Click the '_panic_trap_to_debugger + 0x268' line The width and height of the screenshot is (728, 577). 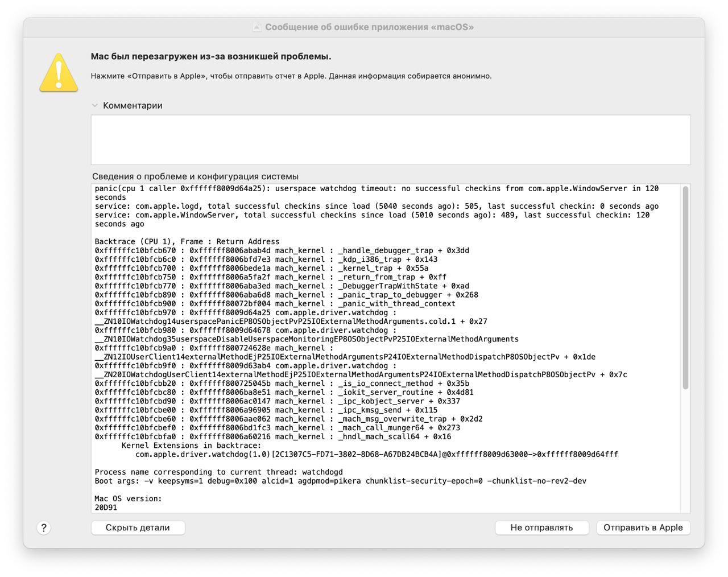point(287,295)
